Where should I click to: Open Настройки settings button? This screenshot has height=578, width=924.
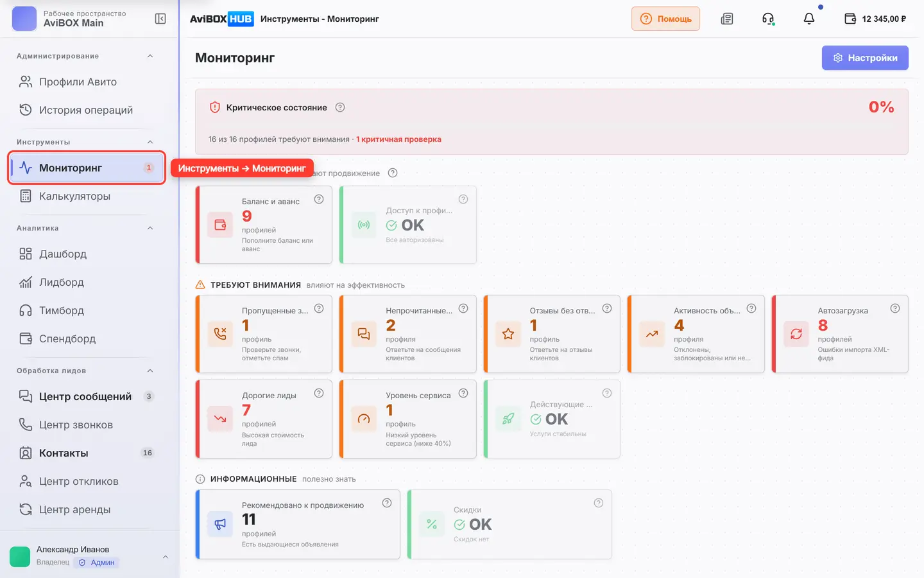point(865,58)
